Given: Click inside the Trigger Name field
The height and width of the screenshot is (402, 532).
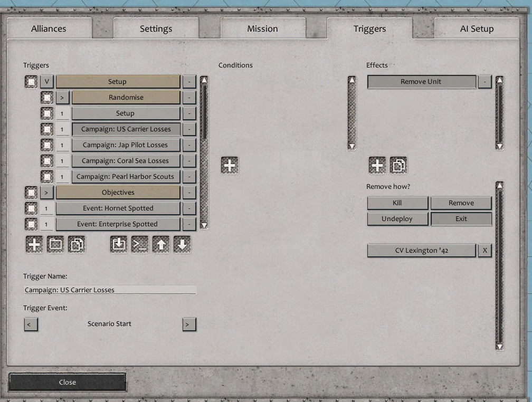Looking at the screenshot, I should 109,289.
